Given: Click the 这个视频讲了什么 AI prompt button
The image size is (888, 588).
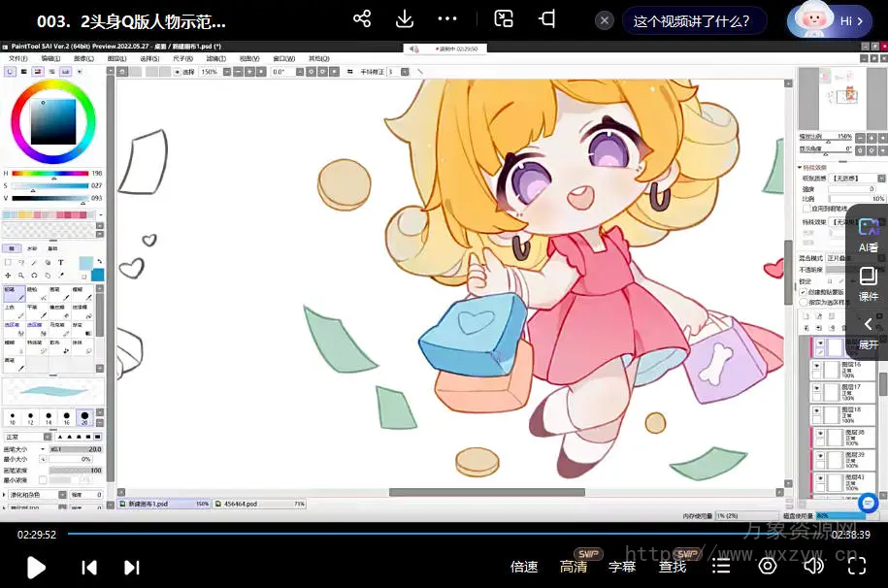Looking at the screenshot, I should click(693, 20).
